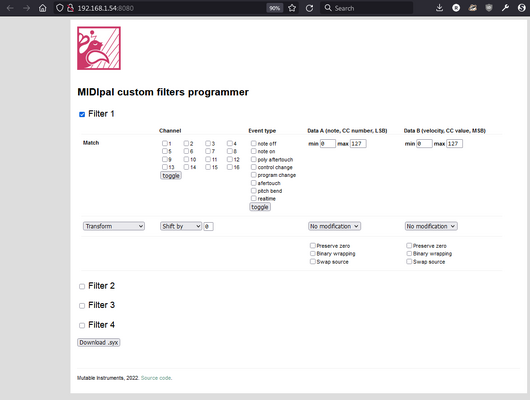Open the downloads arrow icon
The height and width of the screenshot is (400, 530).
[439, 7]
